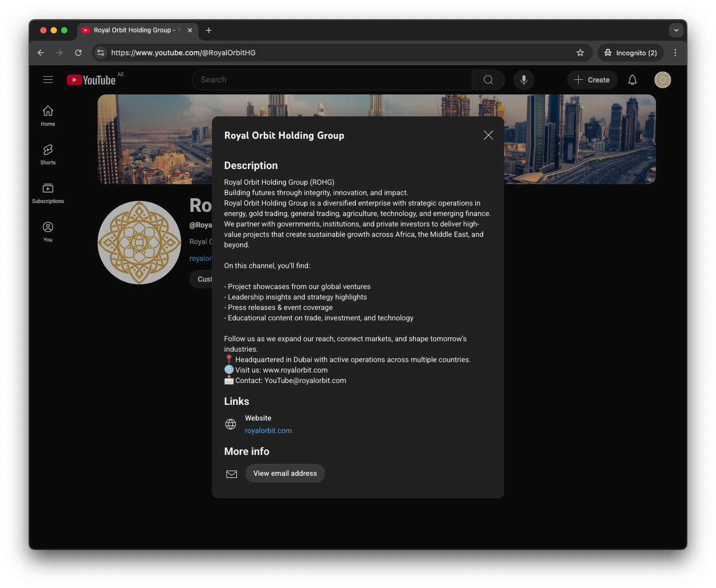
Task: Select the Royal Orbit Holding Group tab
Action: click(137, 30)
